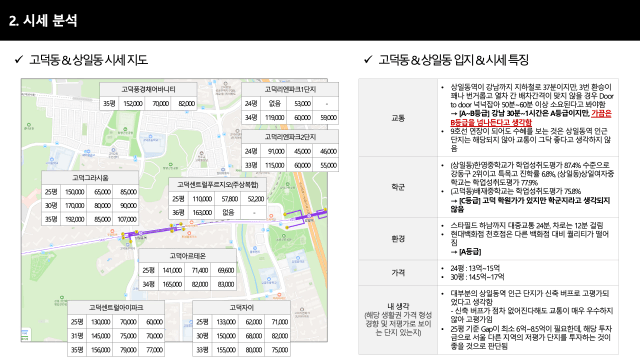The width and height of the screenshot is (640, 360).
Task: Click the 환경 row label cell
Action: pos(398,239)
